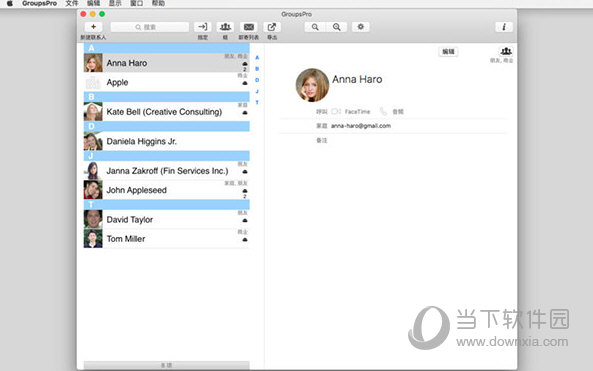The height and width of the screenshot is (371, 593).
Task: Select Janna Zakroff (Fin Services Inc.) contact
Action: pyautogui.click(x=166, y=171)
